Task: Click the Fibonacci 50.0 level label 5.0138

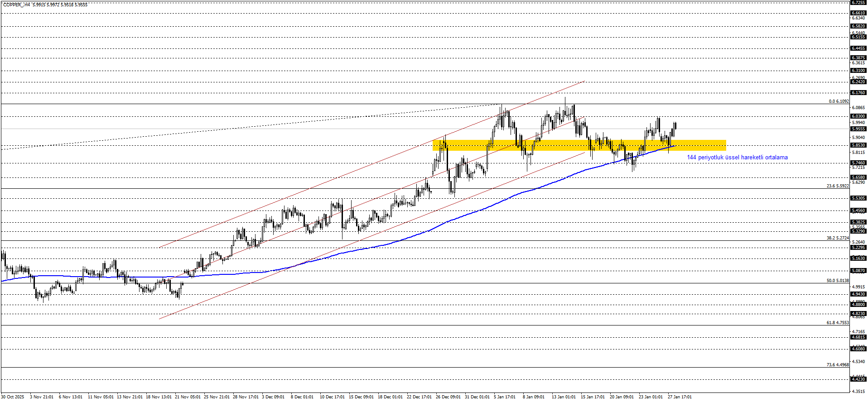Action: pos(838,281)
